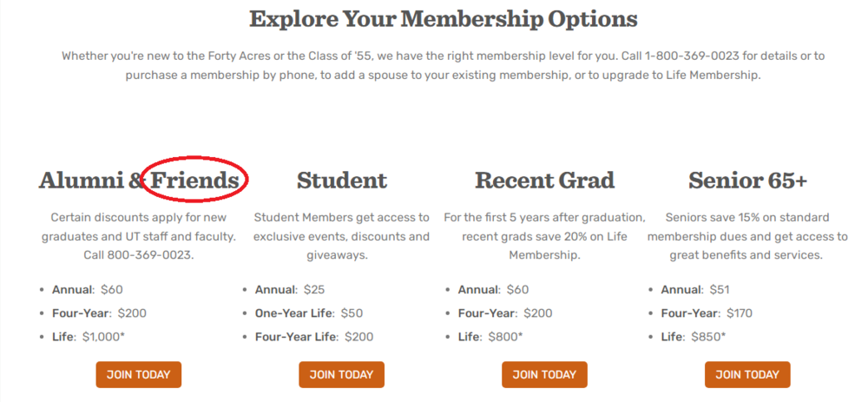
Task: Click JOIN TODAY under Alumni & Friends
Action: point(139,374)
